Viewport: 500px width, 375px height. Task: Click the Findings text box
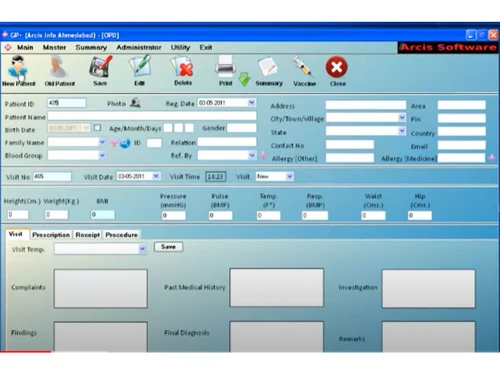click(x=101, y=337)
